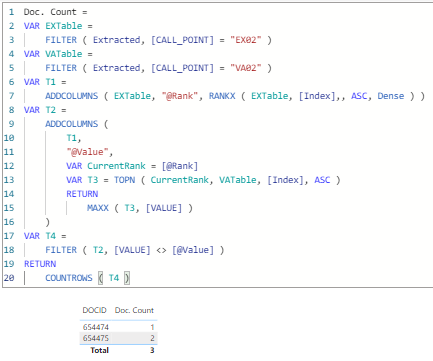
Task: Click line number 20 in the editor gutter
Action: 9,278
